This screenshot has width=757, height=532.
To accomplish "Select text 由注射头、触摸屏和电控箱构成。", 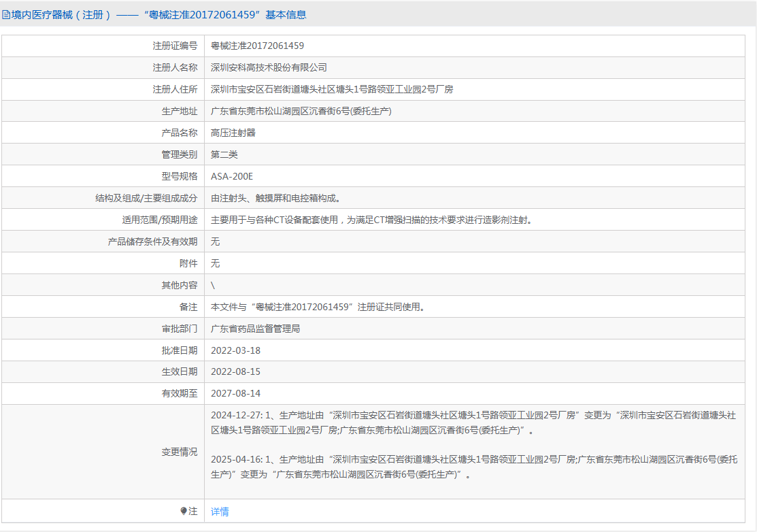I will [x=276, y=198].
